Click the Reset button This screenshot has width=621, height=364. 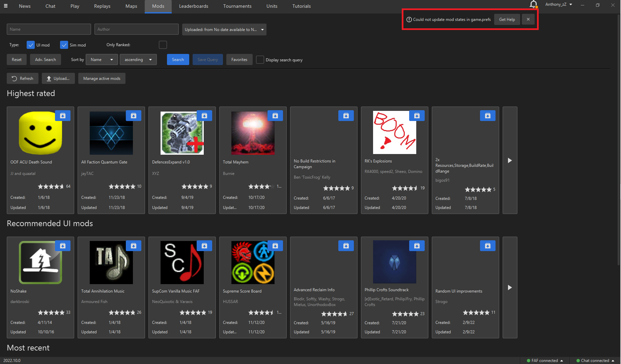17,60
